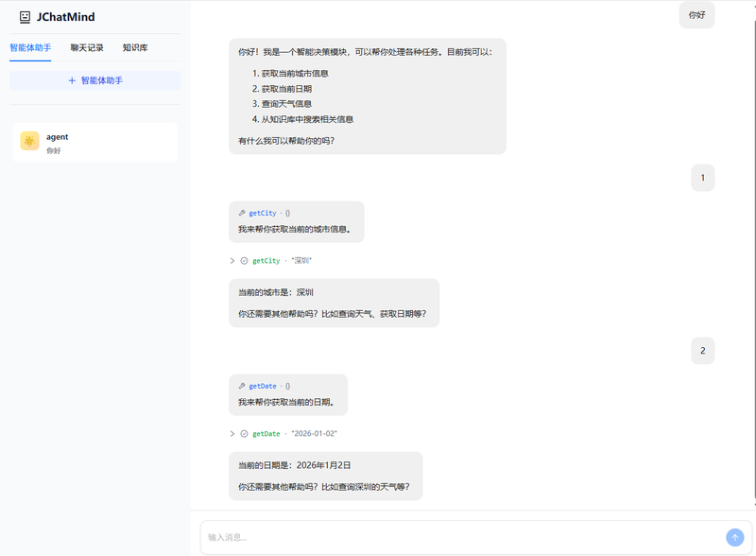Click the JChatMind title text

pyautogui.click(x=65, y=17)
